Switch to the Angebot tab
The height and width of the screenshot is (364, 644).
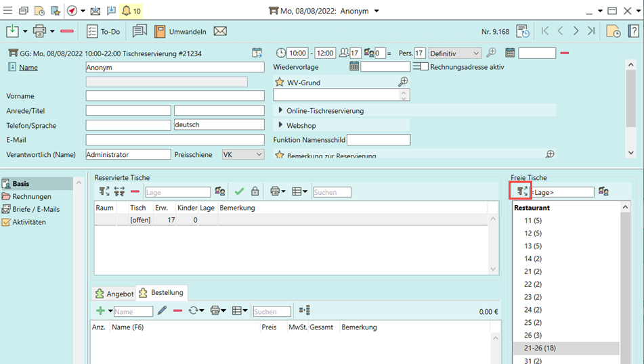pyautogui.click(x=114, y=294)
